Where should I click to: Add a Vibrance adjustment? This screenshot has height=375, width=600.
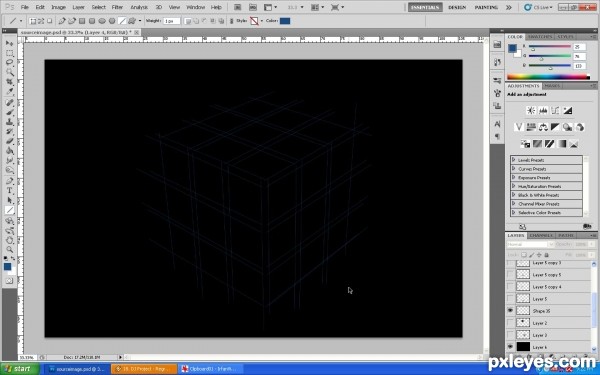pos(519,127)
